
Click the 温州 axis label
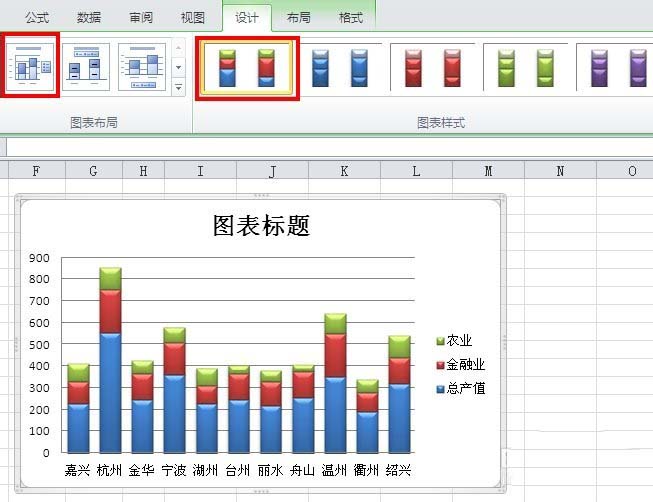tap(334, 470)
